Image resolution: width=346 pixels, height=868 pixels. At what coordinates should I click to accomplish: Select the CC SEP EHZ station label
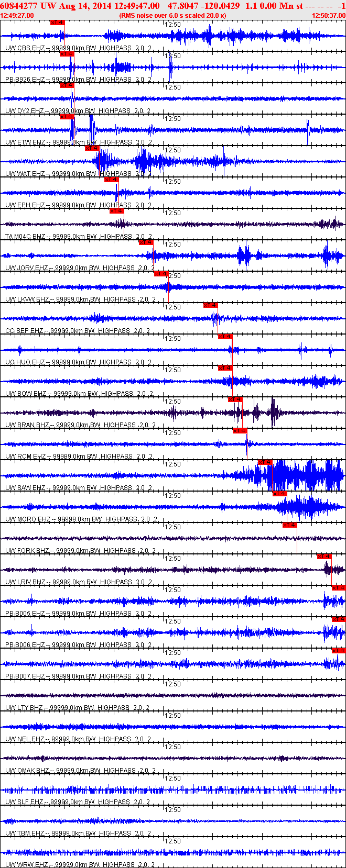click(25, 331)
